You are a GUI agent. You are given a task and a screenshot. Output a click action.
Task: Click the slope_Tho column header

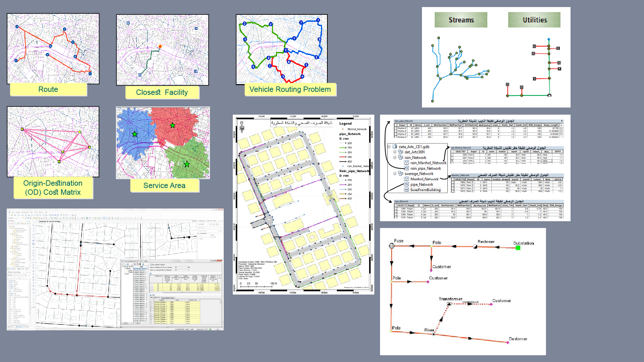[507, 205]
